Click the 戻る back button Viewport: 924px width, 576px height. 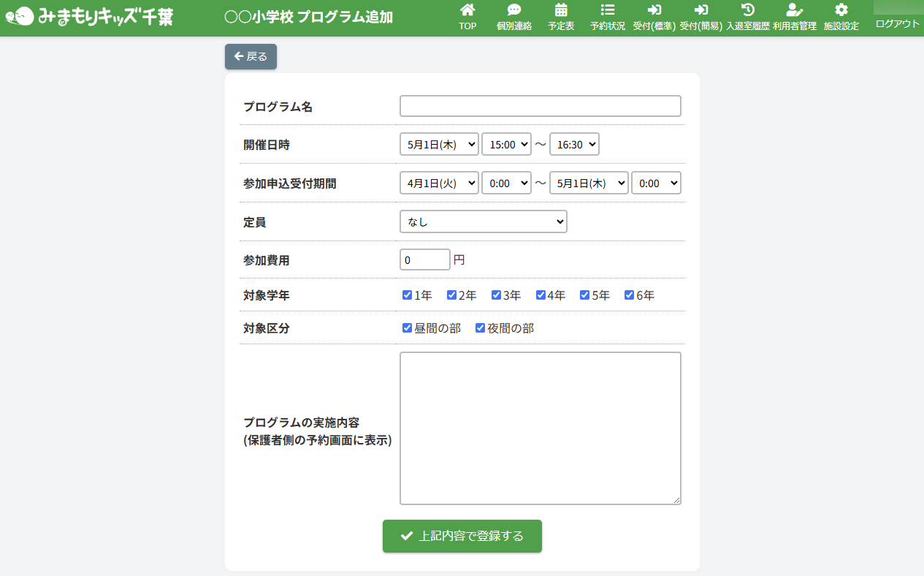(x=251, y=57)
